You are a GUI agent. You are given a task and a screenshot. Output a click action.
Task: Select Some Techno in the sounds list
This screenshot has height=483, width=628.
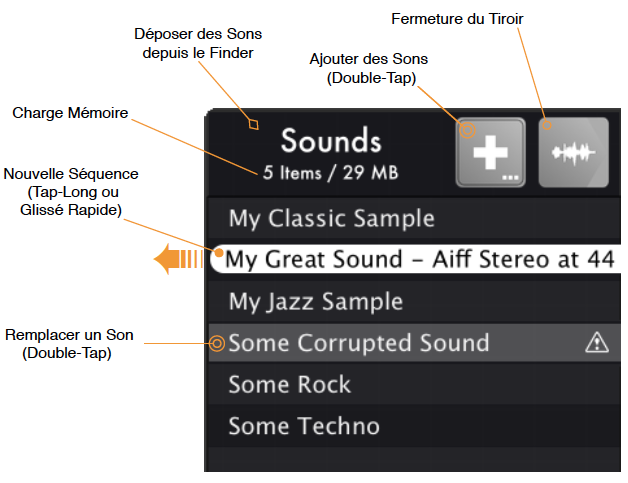pyautogui.click(x=415, y=426)
